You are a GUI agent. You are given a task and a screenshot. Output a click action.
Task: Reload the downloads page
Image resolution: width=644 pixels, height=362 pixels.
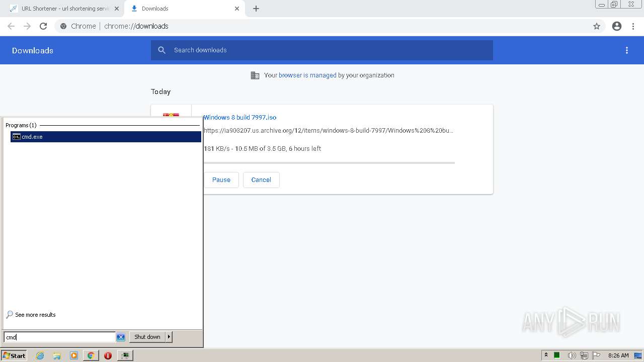[x=43, y=26]
